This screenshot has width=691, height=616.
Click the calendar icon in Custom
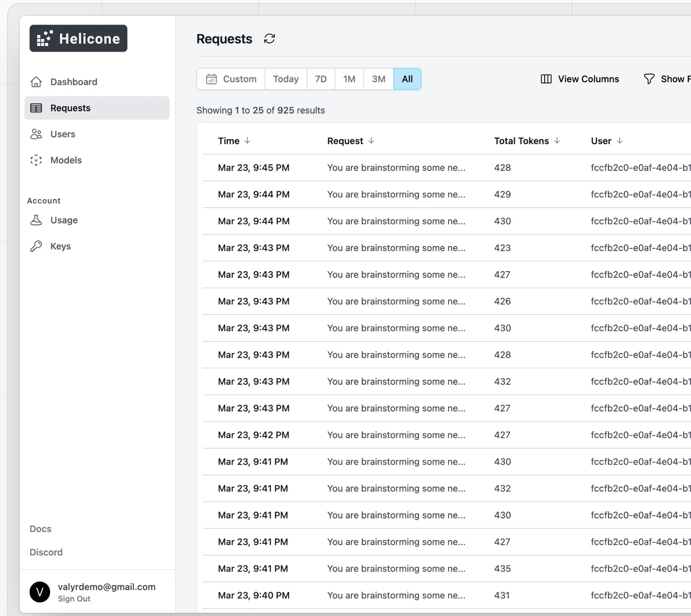pos(211,79)
